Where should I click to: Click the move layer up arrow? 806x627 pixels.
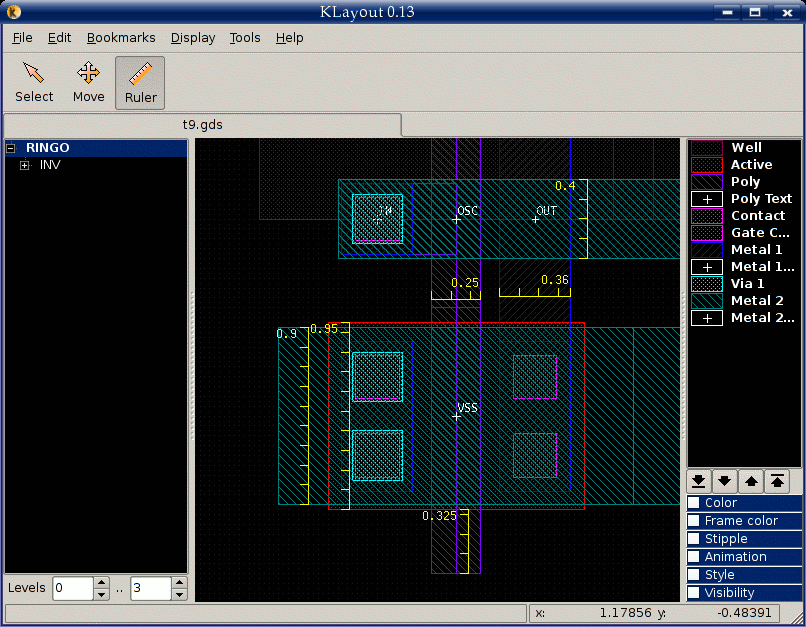[750, 480]
